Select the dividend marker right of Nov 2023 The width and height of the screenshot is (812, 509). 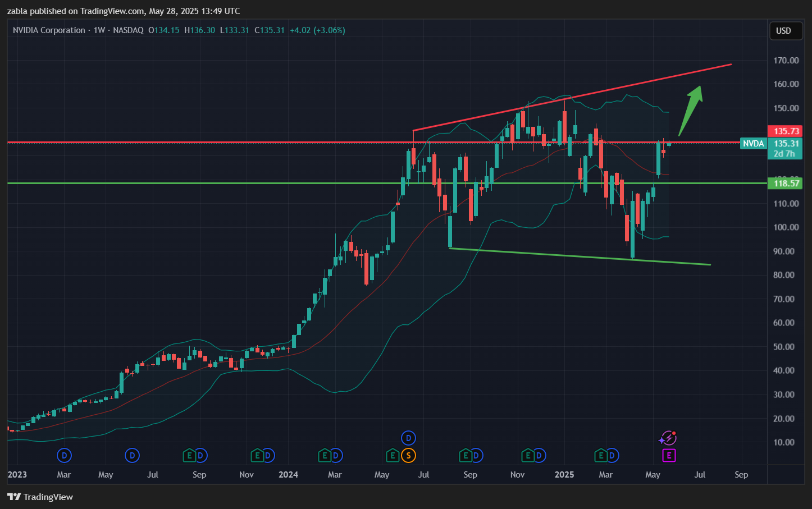pos(268,455)
